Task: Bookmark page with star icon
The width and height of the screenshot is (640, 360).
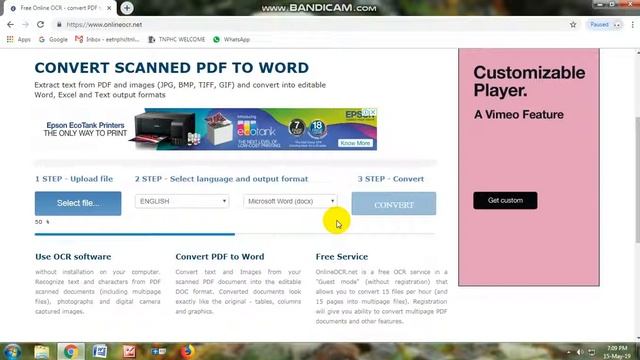Action: point(573,24)
